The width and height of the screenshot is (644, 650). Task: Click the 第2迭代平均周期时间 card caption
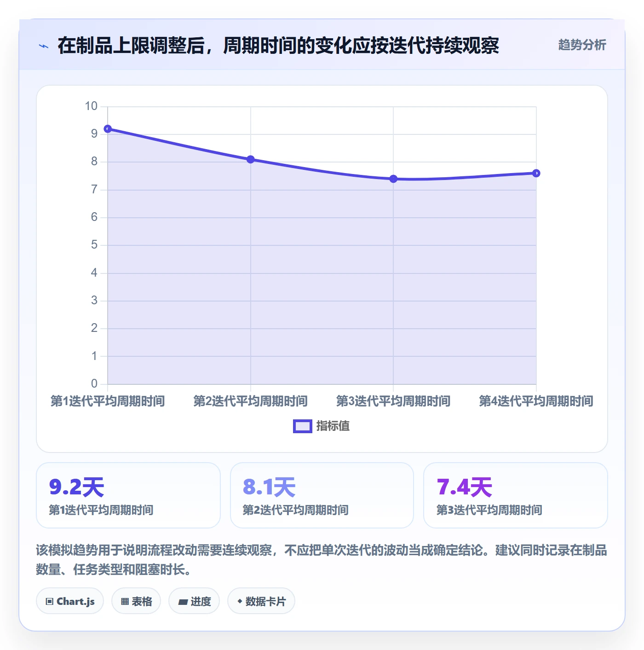295,510
